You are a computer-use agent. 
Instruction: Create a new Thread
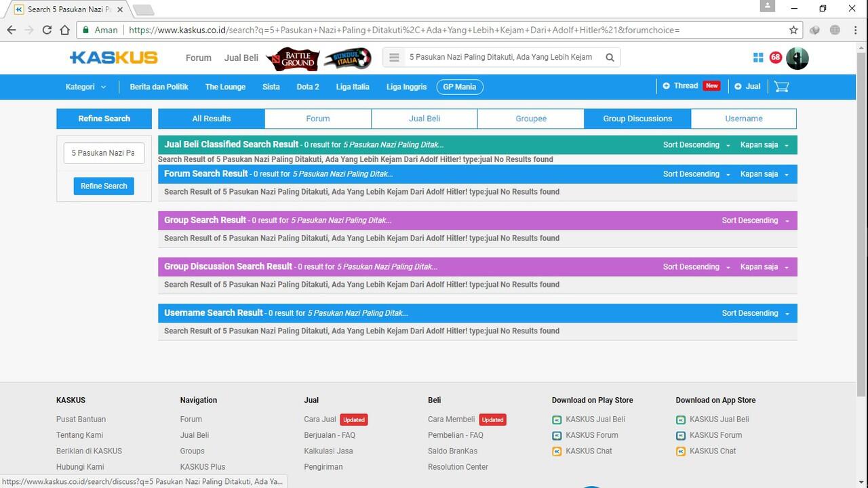692,86
